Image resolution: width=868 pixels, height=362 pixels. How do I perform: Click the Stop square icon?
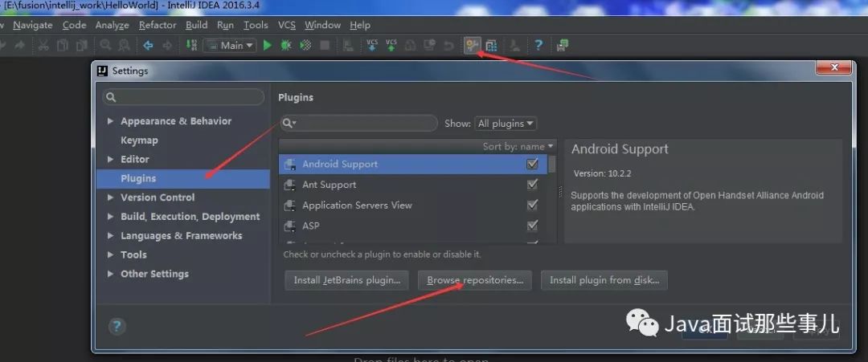click(x=325, y=45)
